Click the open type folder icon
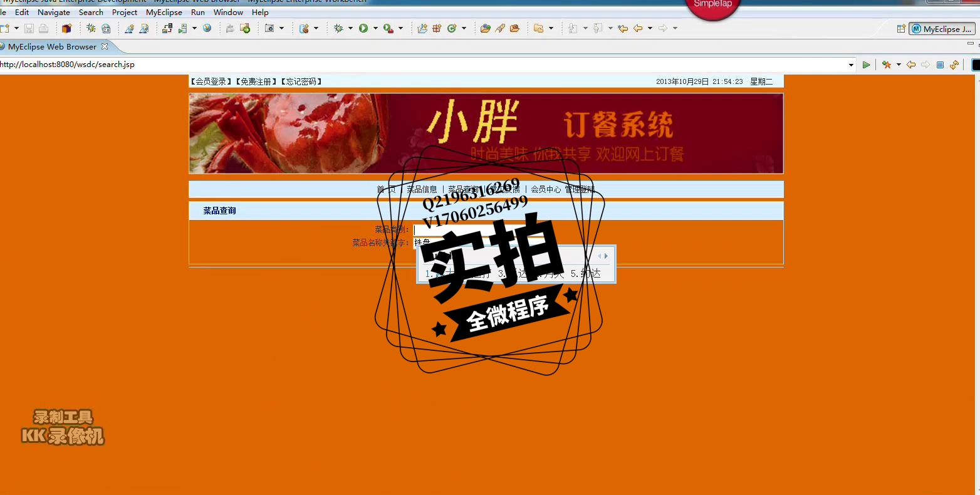 (x=485, y=28)
